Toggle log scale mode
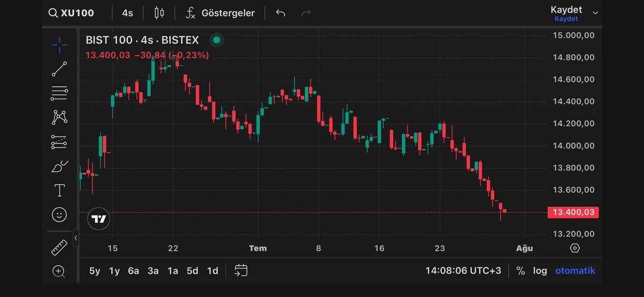 coord(540,271)
